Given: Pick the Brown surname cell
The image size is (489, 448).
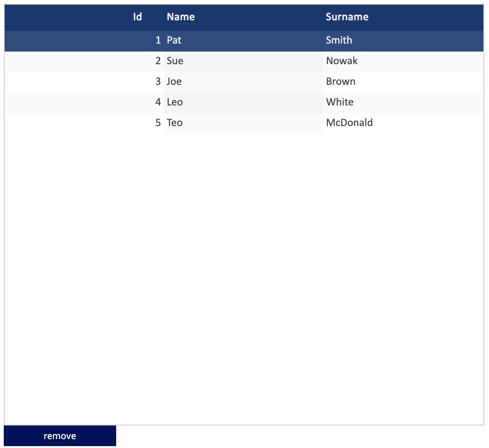Looking at the screenshot, I should [341, 82].
